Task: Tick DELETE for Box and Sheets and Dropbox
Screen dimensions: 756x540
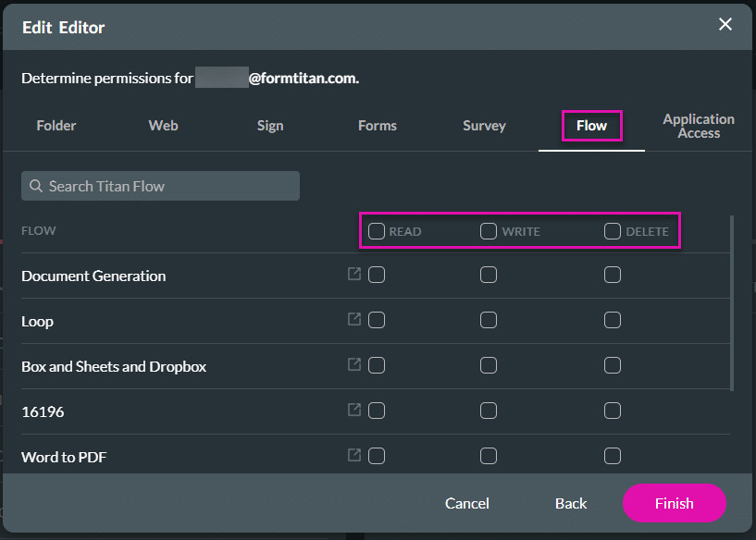Action: click(613, 365)
